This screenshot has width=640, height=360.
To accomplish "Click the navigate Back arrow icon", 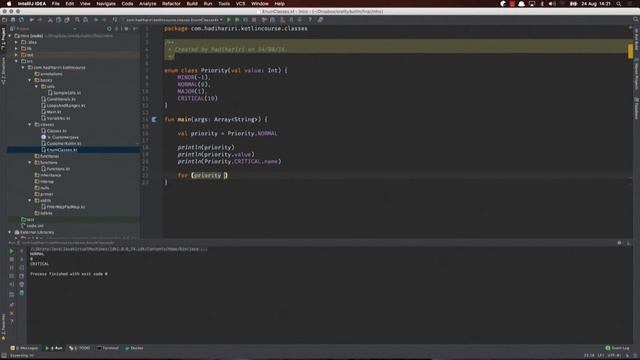I will point(96,20).
